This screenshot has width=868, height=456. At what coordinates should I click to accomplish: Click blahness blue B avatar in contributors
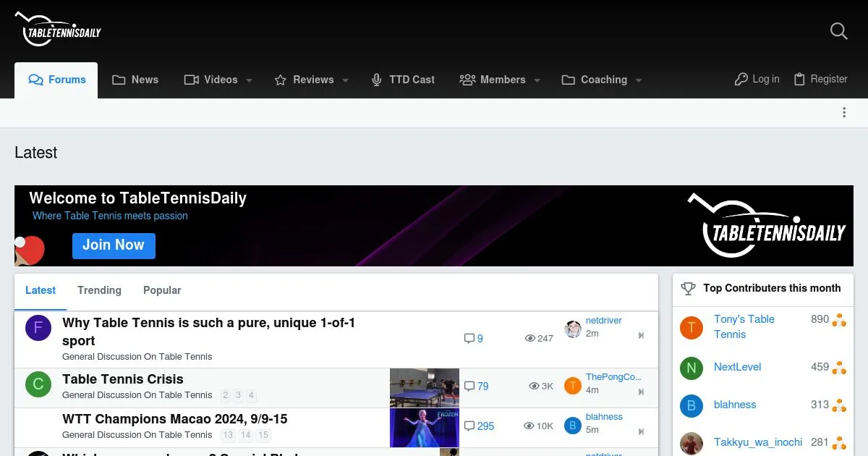point(692,406)
